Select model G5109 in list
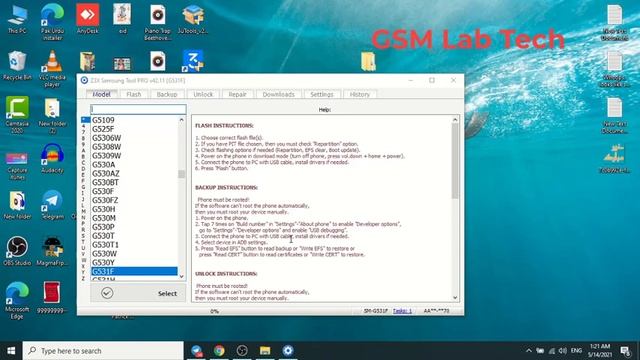The image size is (640, 360). tap(134, 120)
